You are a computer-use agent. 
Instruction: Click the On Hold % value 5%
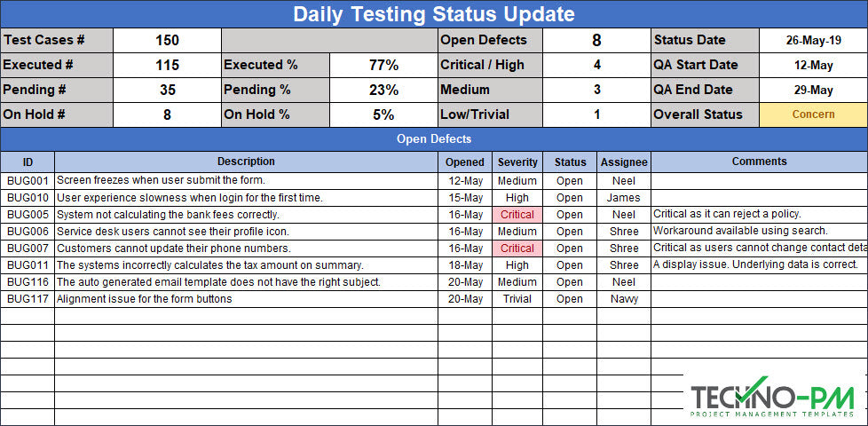(x=383, y=114)
